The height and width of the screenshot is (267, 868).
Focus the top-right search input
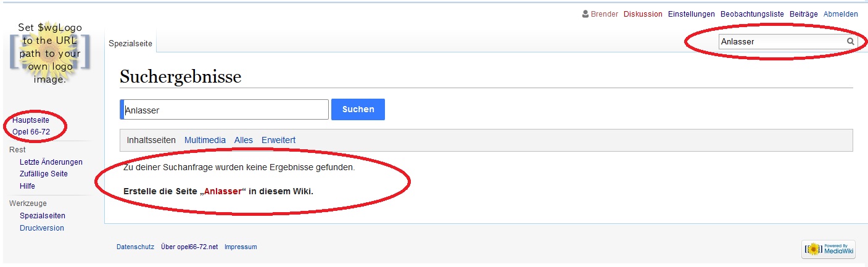pyautogui.click(x=782, y=41)
